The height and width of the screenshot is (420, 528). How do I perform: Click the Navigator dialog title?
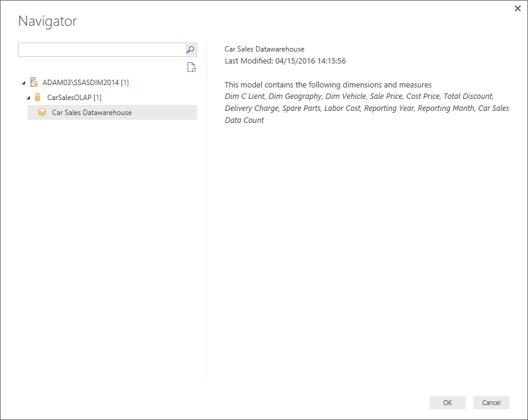[47, 21]
